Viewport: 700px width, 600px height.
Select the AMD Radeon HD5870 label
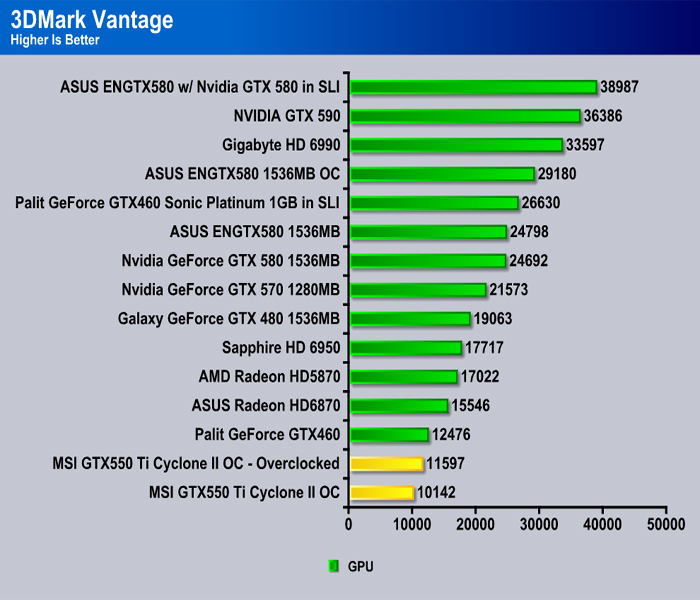[270, 376]
